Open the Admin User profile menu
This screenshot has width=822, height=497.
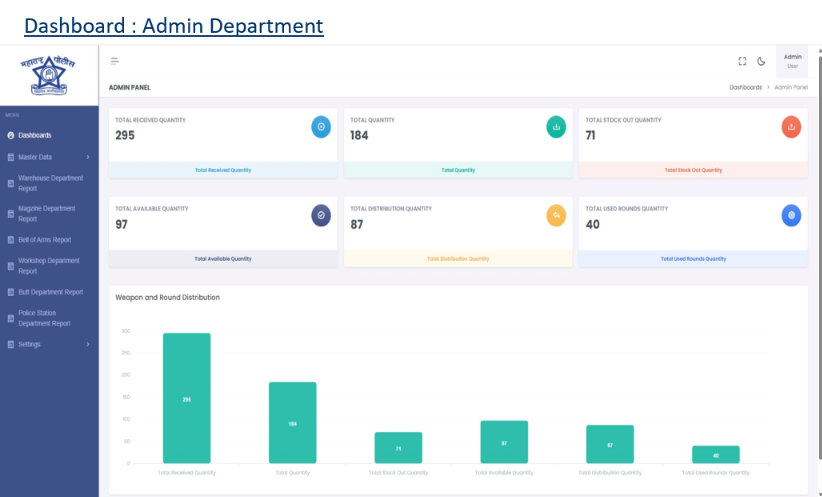tap(792, 61)
